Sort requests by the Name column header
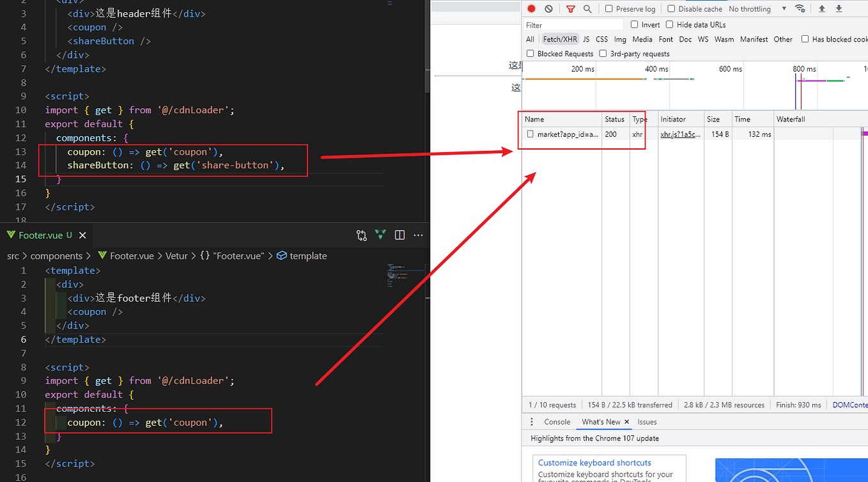868x482 pixels. (562, 120)
